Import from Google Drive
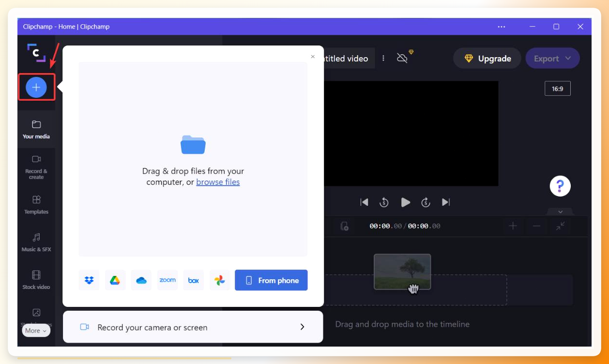The image size is (609, 364). (115, 280)
